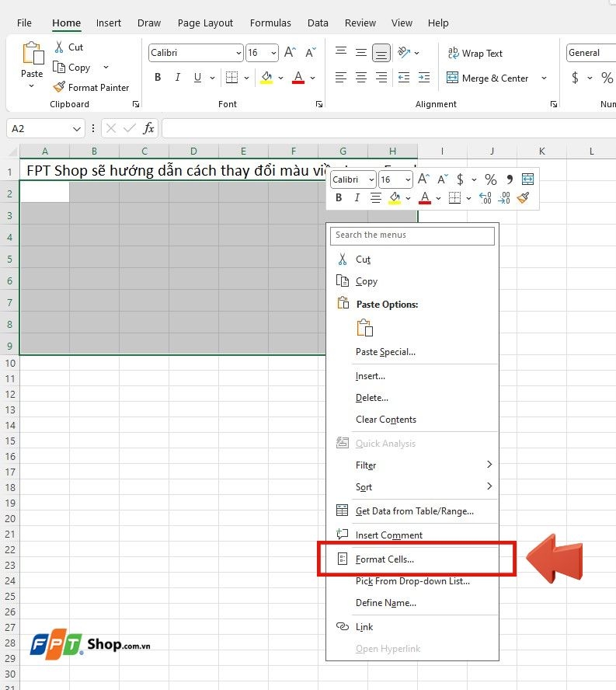Screen dimensions: 616x690
Task: Expand Name Box dropdown arrow
Action: [77, 128]
